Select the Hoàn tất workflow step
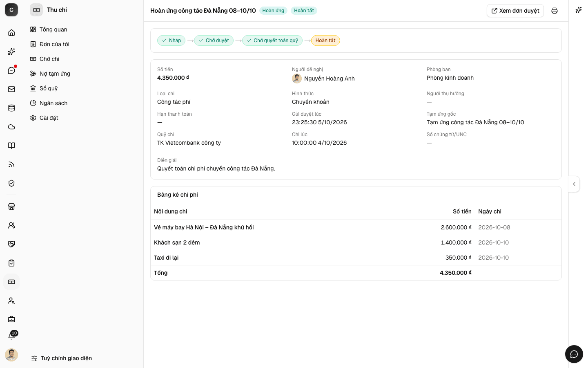Screen dimensions: 588x368 pyautogui.click(x=325, y=40)
